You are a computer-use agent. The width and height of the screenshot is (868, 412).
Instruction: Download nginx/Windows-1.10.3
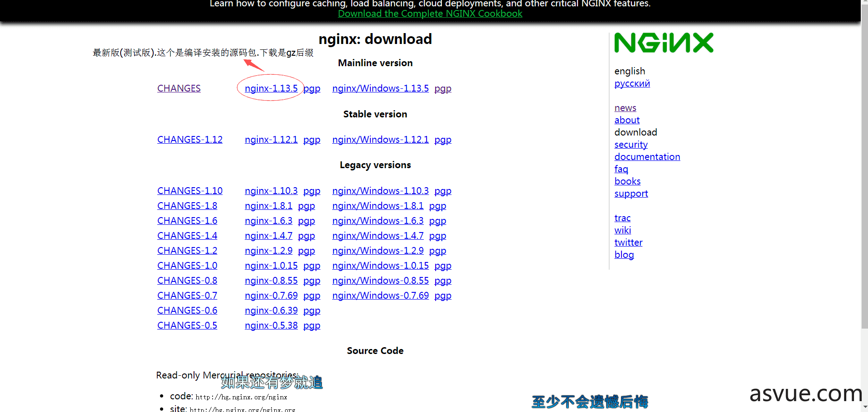[x=380, y=191]
